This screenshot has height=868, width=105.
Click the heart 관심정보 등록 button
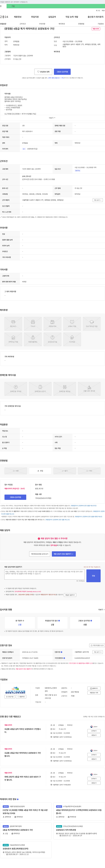click(x=43, y=72)
